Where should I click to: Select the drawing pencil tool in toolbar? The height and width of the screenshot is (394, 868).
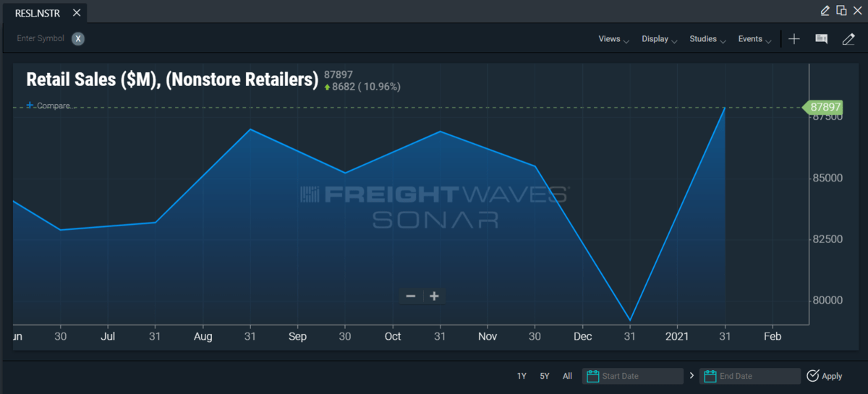tap(848, 39)
